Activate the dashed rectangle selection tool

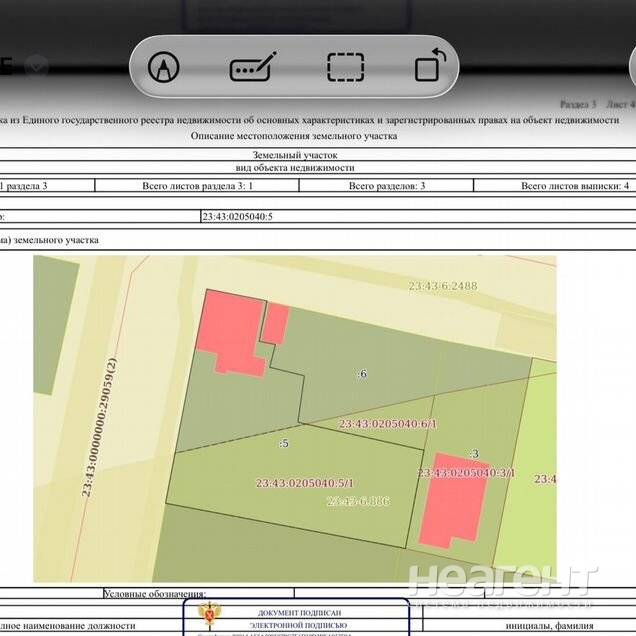345,68
